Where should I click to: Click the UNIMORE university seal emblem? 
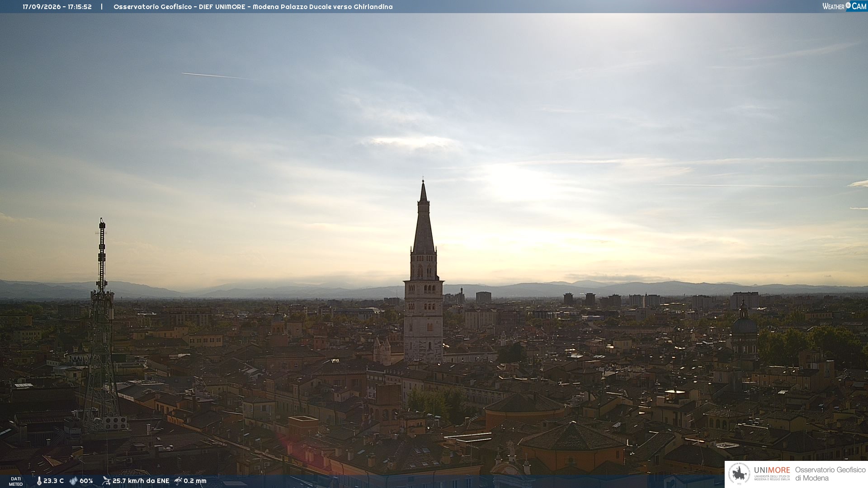(x=739, y=474)
